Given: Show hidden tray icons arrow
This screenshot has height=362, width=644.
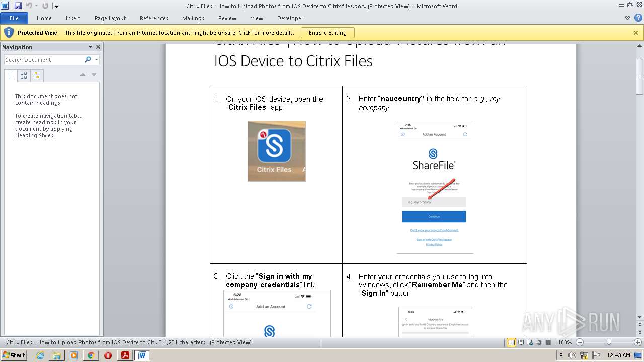Looking at the screenshot, I should [x=561, y=355].
